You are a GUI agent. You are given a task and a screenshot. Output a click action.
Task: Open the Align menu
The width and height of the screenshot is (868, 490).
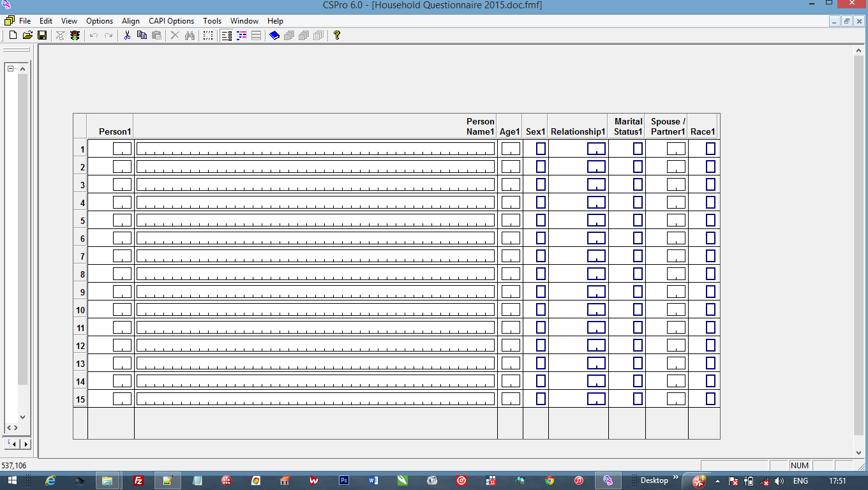(131, 21)
